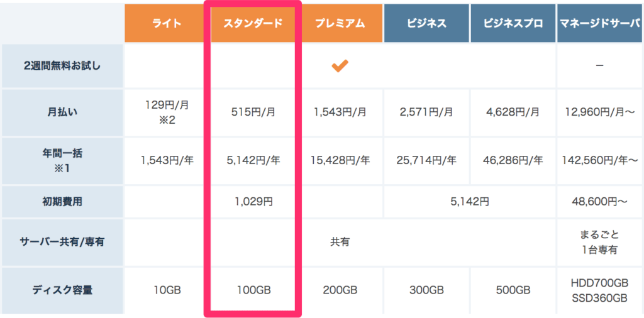Click the 515円/月 price cell

tap(253, 112)
